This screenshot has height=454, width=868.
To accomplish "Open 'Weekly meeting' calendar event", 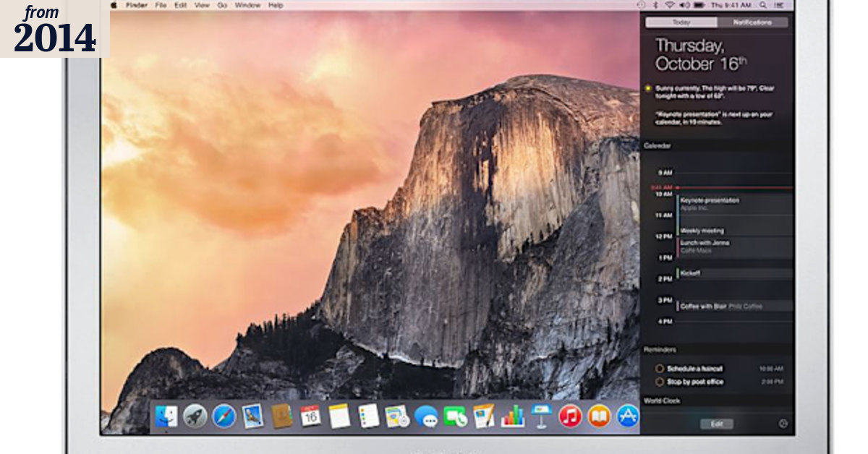I will 735,231.
